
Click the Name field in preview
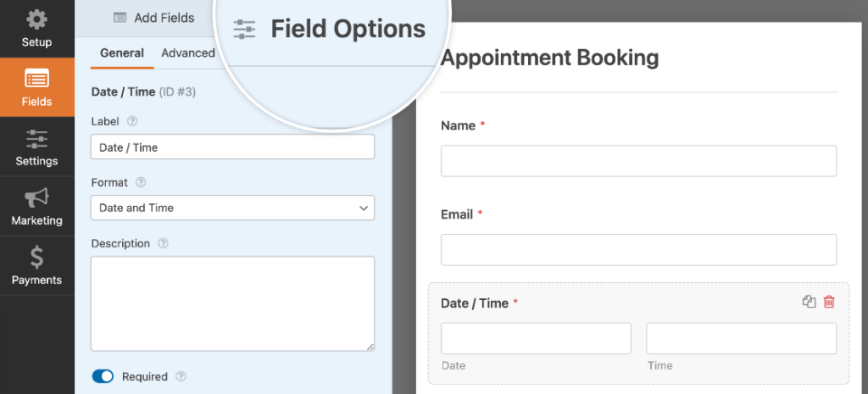[x=638, y=161]
